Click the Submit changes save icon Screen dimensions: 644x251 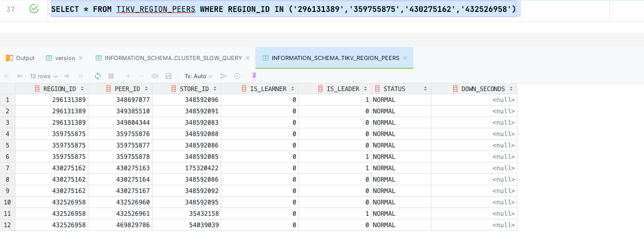[x=168, y=76]
